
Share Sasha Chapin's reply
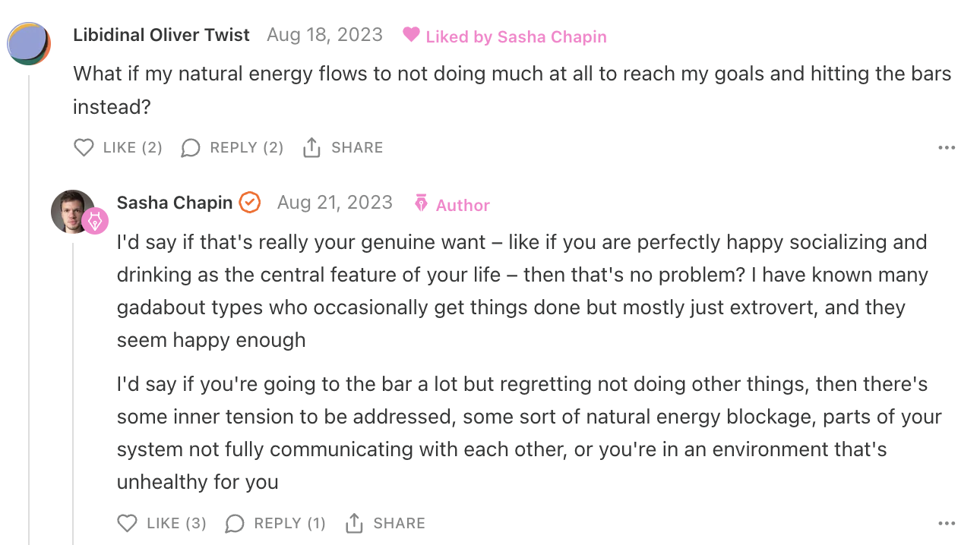[x=355, y=523]
